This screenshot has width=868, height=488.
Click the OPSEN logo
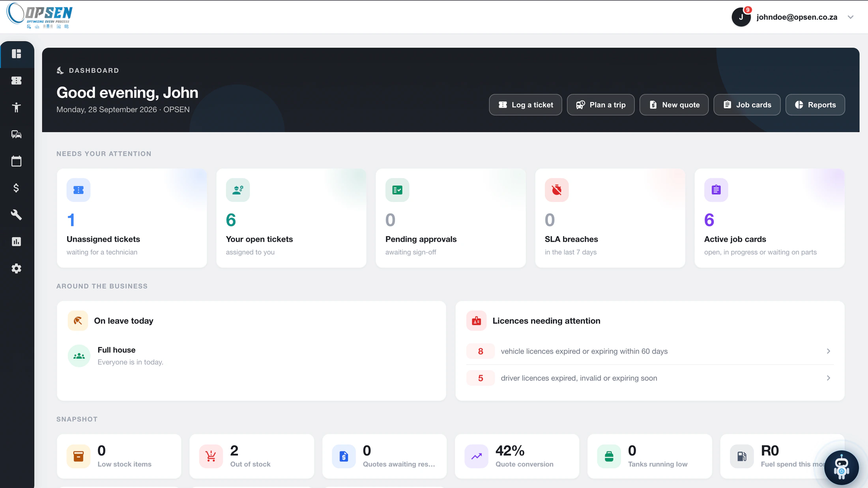(x=40, y=16)
